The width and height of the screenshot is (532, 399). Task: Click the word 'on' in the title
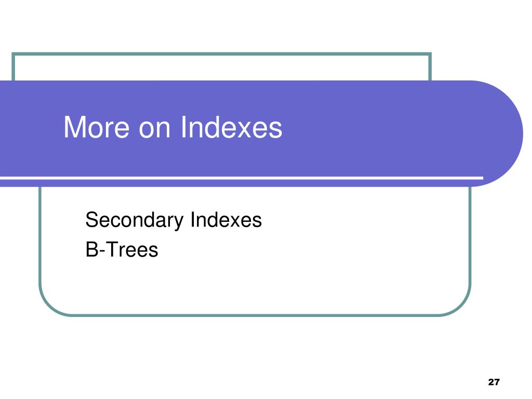[154, 130]
